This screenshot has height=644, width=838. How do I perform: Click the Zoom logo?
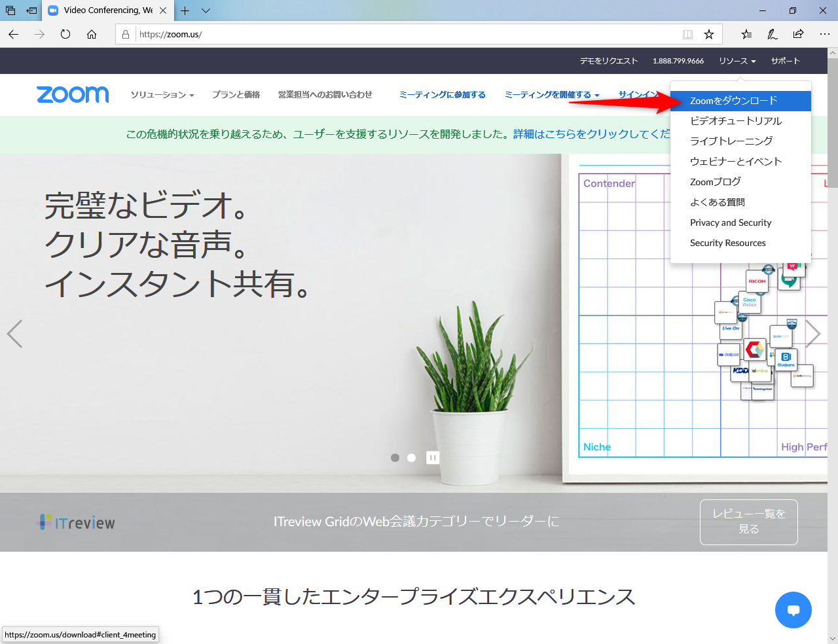[x=73, y=95]
